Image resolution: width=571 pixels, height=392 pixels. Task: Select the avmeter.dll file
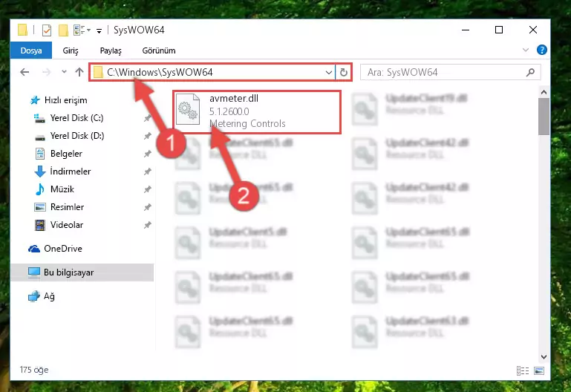click(x=257, y=111)
